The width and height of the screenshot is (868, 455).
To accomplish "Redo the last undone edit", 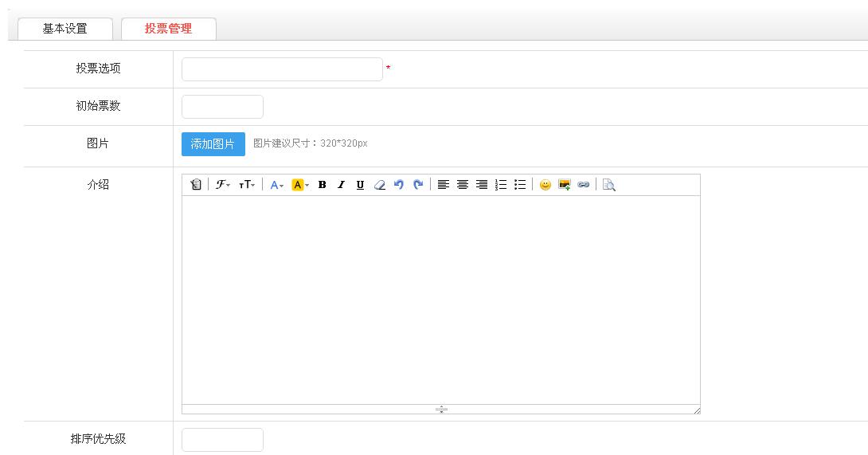I will tap(418, 185).
